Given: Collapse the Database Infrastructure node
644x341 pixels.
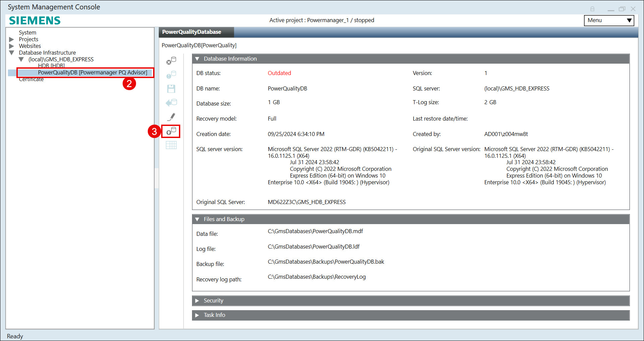Looking at the screenshot, I should click(x=12, y=53).
